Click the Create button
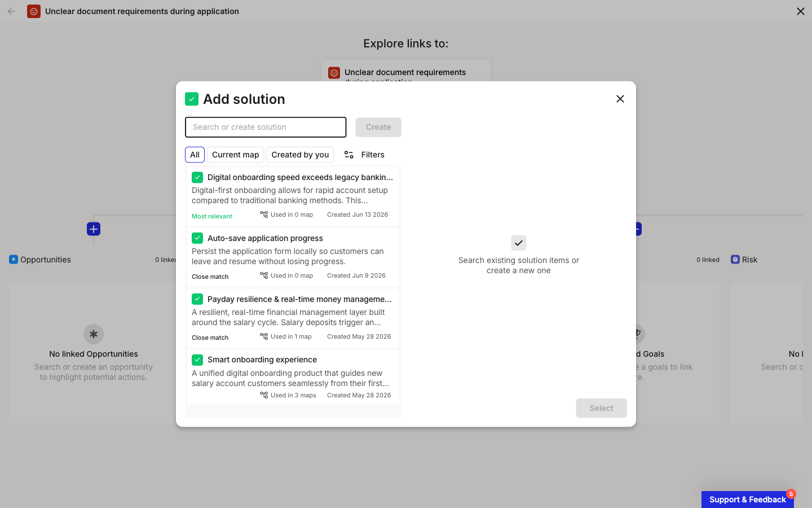 [378, 127]
